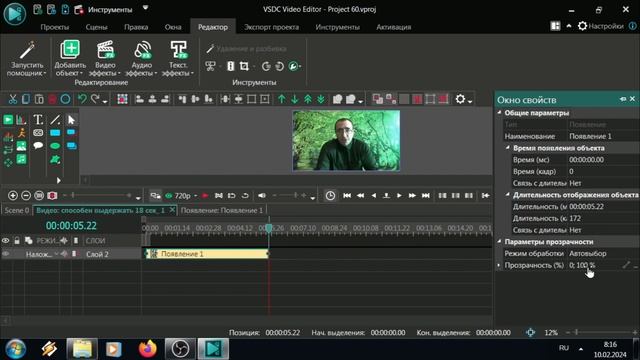This screenshot has height=360, width=640.
Task: Open the Наложение blend mode dropdown for Слой 2
Action: [x=56, y=254]
